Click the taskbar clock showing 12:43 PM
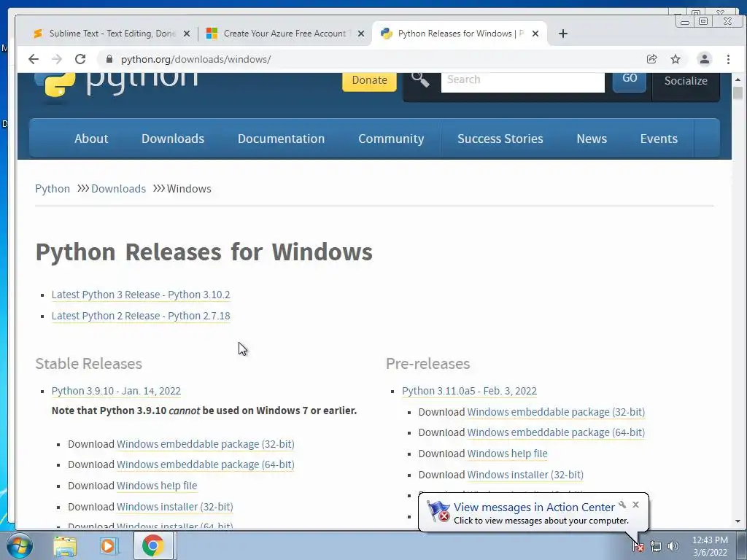Screen dimensions: 747x560 [x=710, y=546]
